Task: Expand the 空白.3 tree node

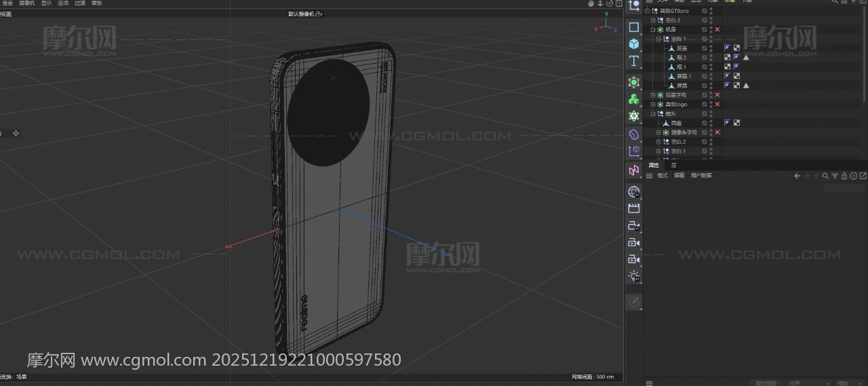Action: [x=653, y=20]
